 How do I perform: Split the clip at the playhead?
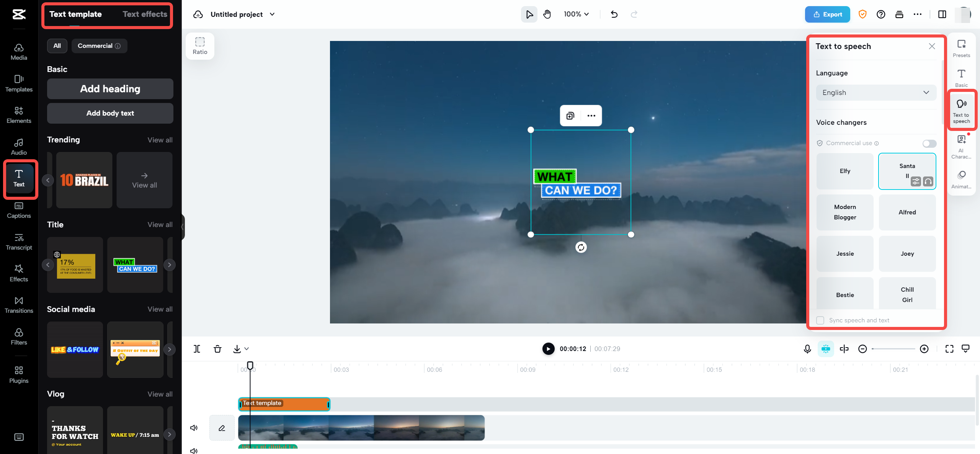pos(197,349)
